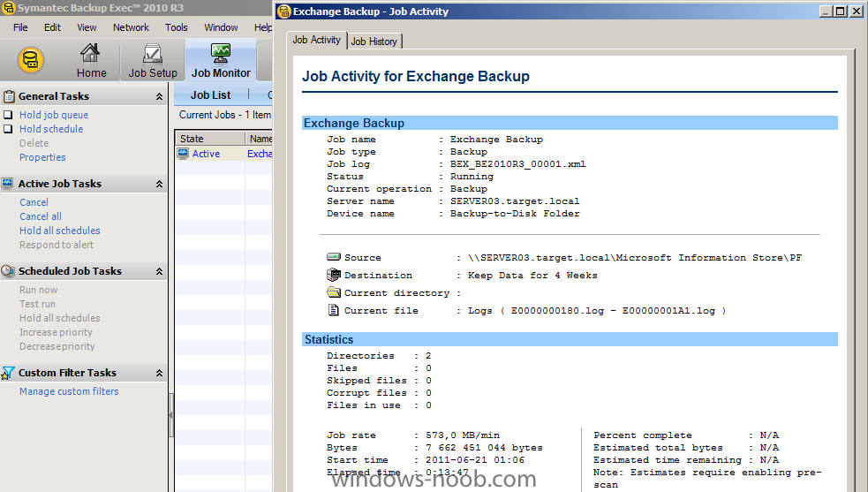Click Cancel under Active Job Tasks

pyautogui.click(x=34, y=202)
